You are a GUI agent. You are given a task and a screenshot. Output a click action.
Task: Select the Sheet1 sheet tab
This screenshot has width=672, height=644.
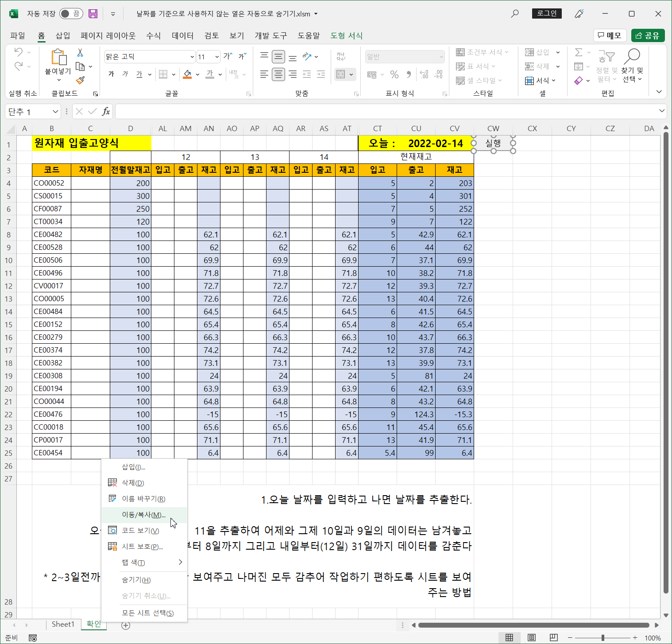point(63,624)
